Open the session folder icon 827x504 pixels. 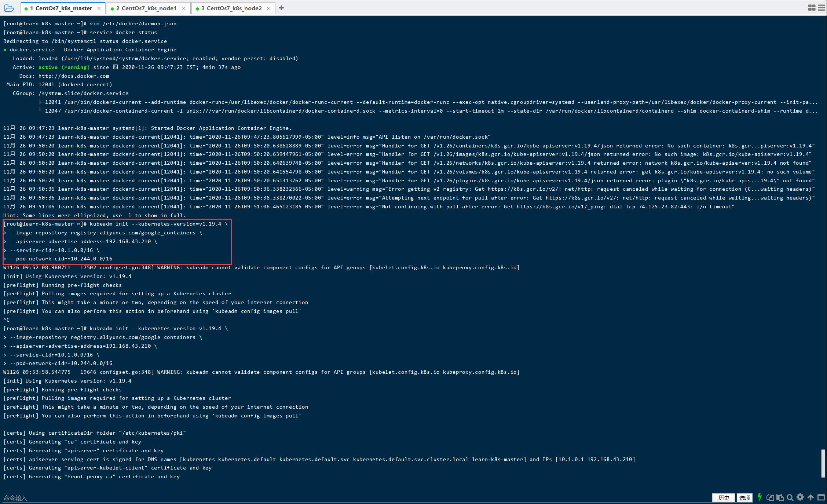(9, 8)
